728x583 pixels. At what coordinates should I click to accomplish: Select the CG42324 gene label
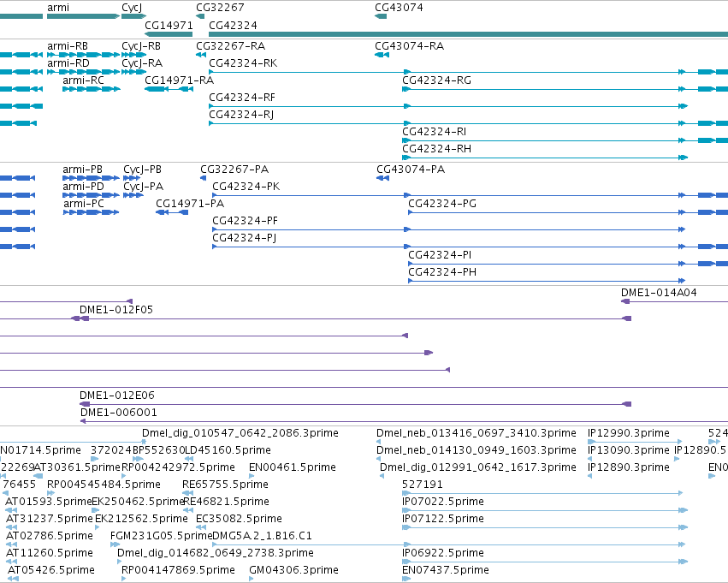[x=233, y=25]
